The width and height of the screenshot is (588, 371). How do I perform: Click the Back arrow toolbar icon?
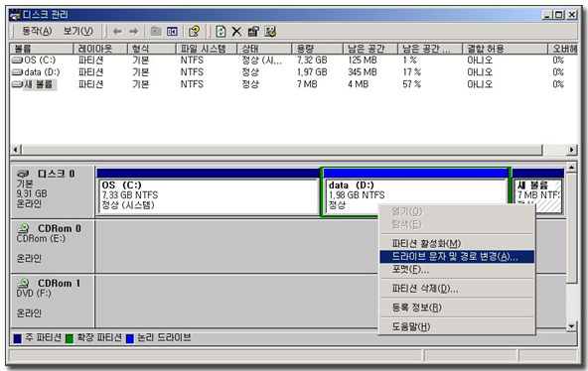(x=117, y=32)
